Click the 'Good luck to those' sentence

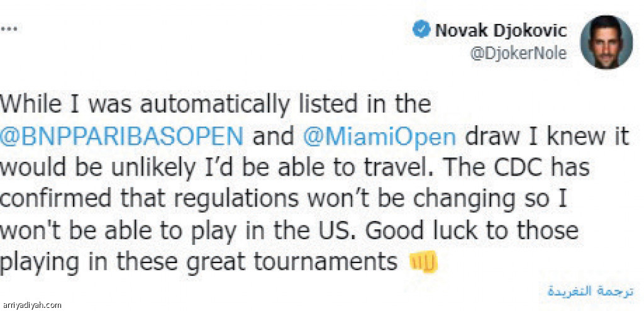(472, 230)
